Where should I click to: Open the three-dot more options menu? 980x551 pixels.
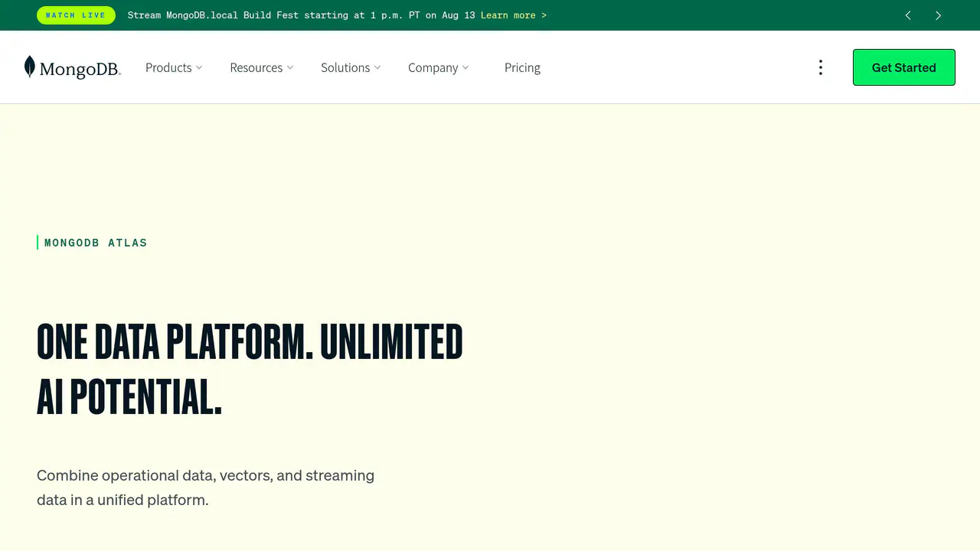point(820,67)
